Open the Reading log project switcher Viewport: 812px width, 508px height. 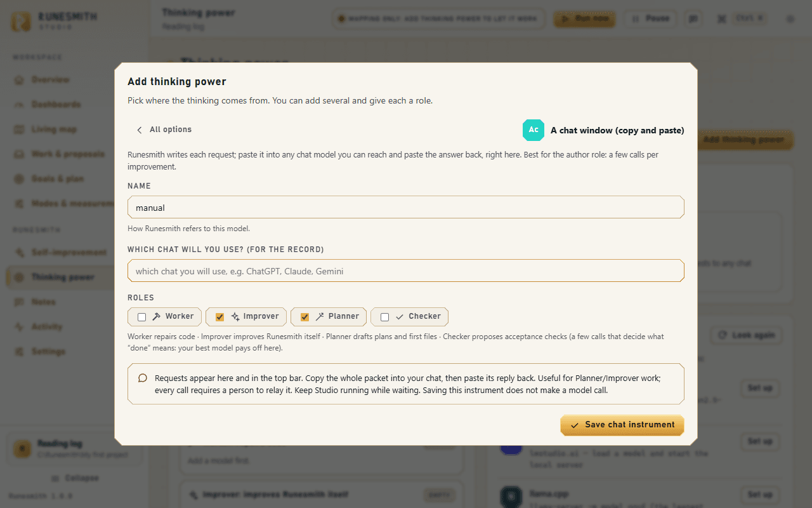pos(74,449)
